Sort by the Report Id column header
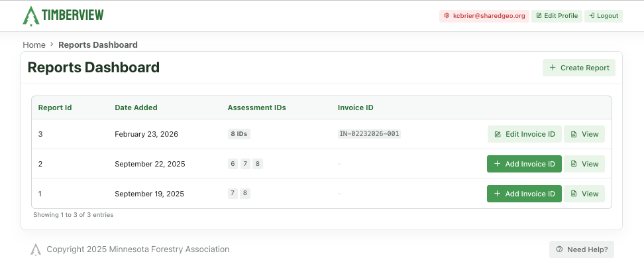 (55, 108)
